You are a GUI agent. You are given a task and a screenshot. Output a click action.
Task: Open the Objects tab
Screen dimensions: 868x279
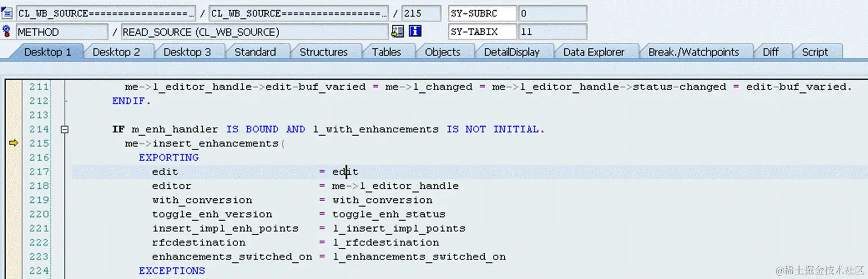pos(442,52)
